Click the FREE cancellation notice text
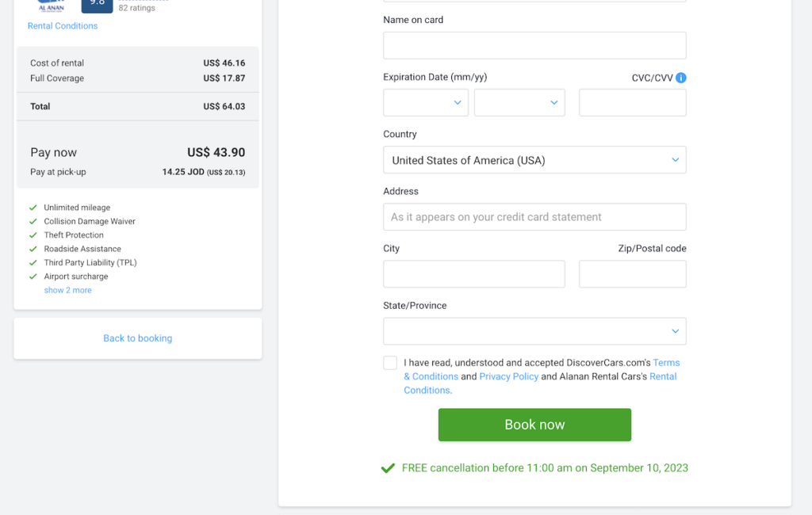 (x=545, y=468)
